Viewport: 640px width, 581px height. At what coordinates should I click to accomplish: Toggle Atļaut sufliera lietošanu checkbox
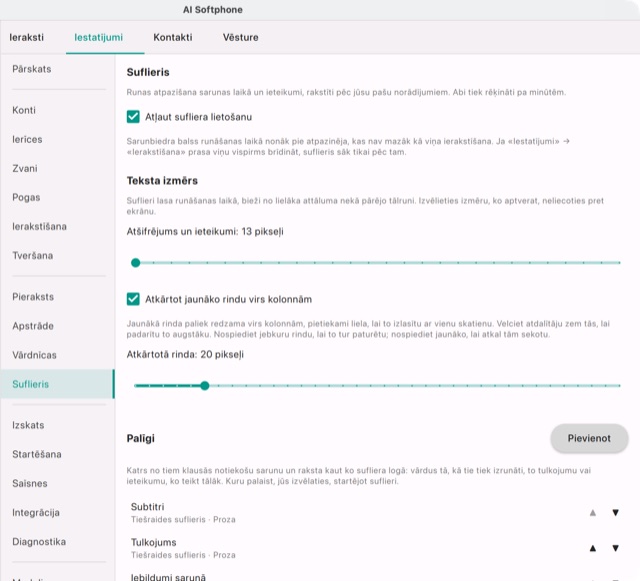[x=133, y=117]
